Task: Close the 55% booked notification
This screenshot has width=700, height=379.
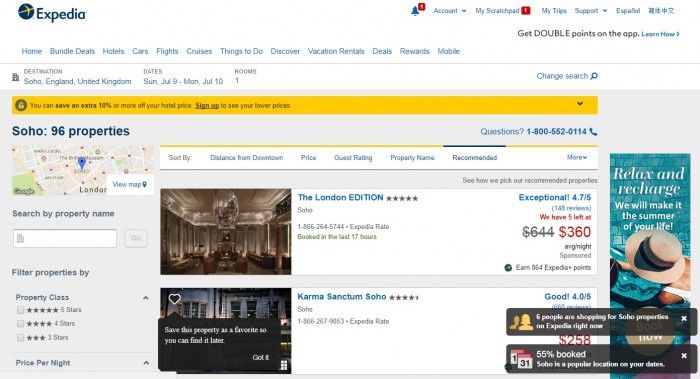Action: pyautogui.click(x=684, y=356)
